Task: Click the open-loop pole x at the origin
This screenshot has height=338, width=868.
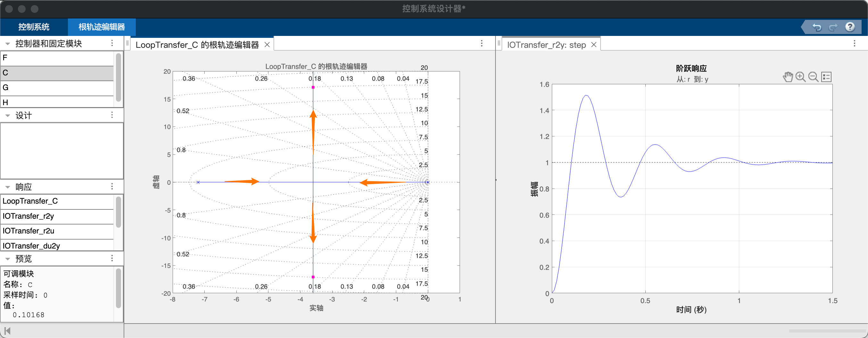Action: click(x=427, y=182)
